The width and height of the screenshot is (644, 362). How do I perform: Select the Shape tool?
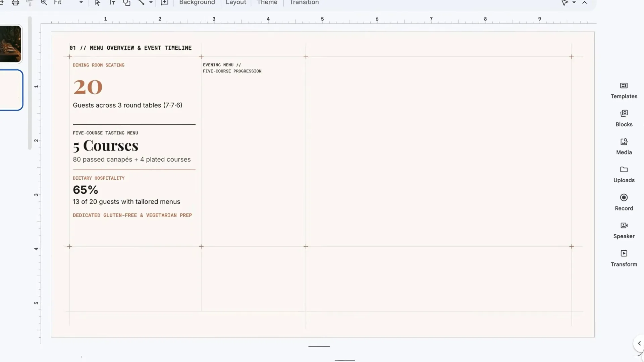click(126, 3)
